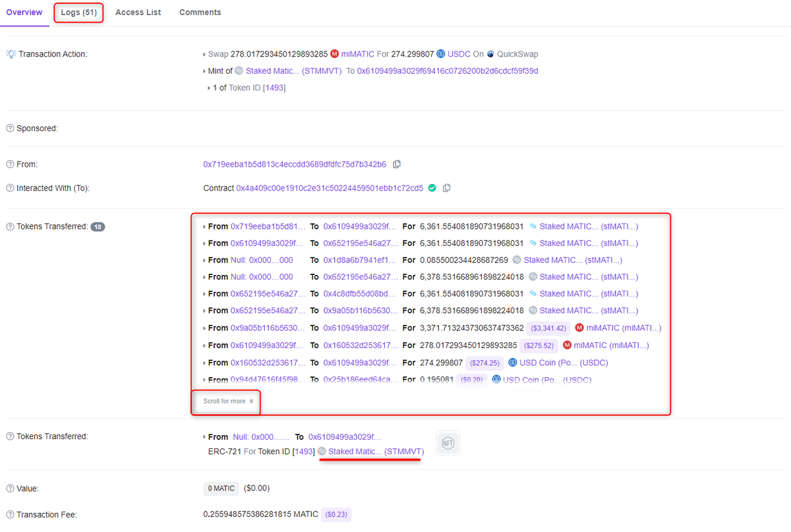
Task: Click miMATIC icon in 278.017 transfer row
Action: point(567,345)
